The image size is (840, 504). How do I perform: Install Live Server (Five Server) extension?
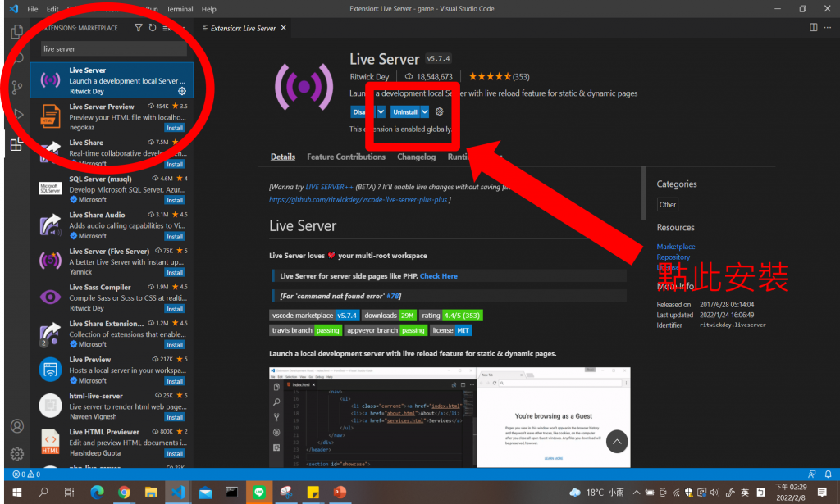pyautogui.click(x=175, y=272)
